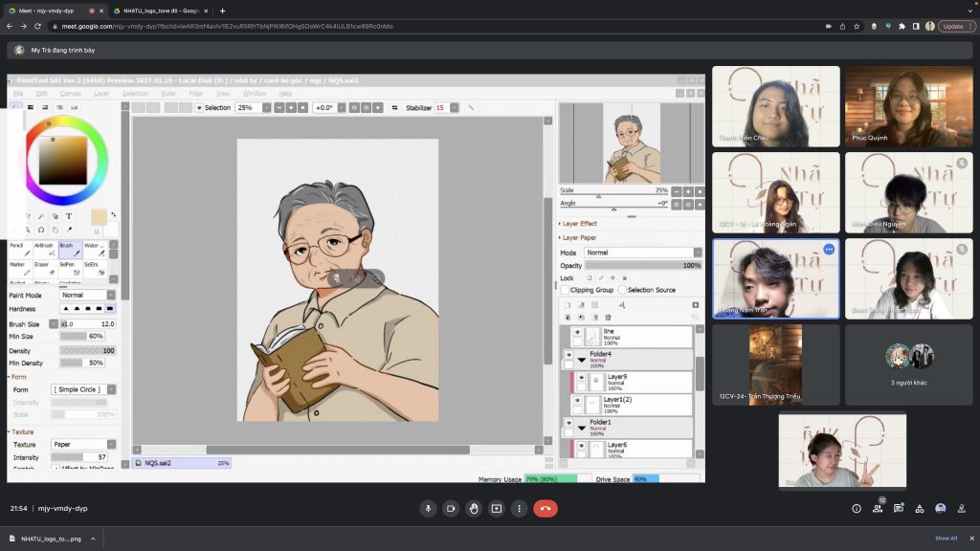Click Show All downloads link

[x=946, y=539]
